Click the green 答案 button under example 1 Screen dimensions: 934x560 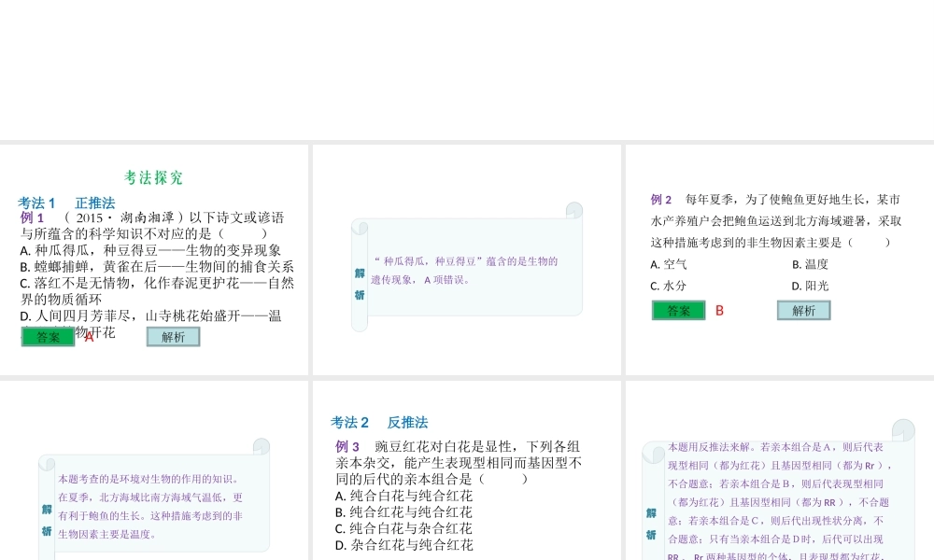(x=48, y=337)
